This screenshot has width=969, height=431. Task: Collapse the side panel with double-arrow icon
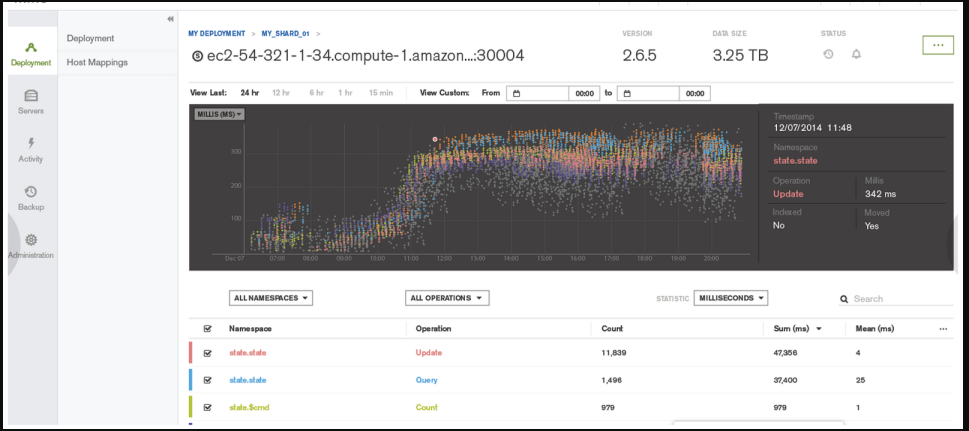click(x=169, y=19)
